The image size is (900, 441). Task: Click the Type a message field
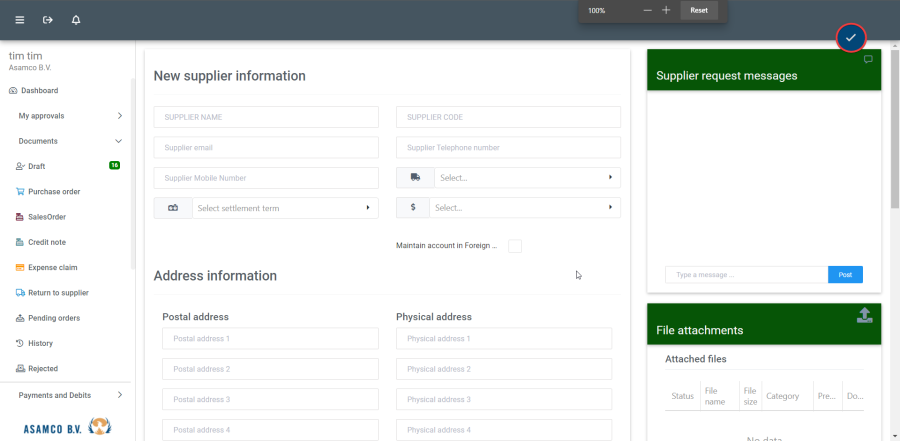click(746, 274)
